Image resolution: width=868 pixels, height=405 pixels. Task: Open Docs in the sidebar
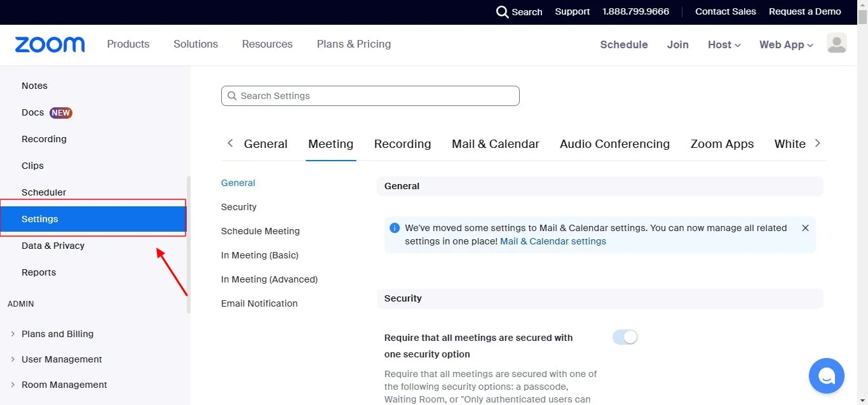pyautogui.click(x=33, y=112)
